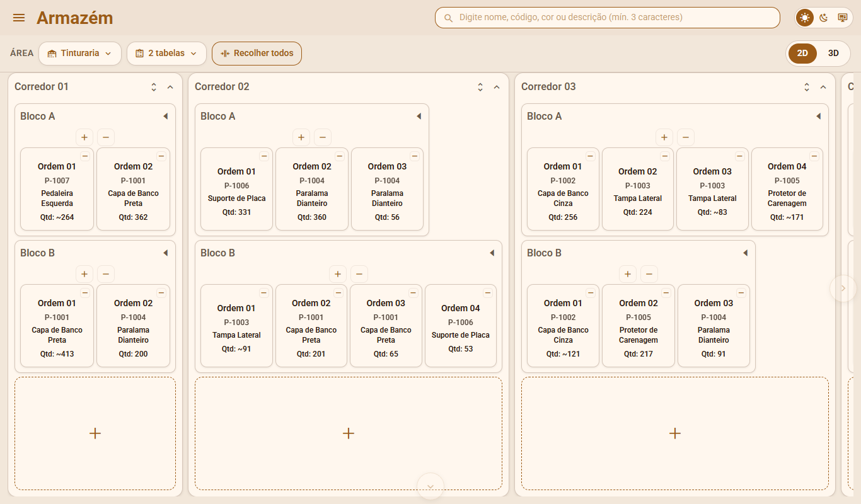This screenshot has height=504, width=861.
Task: Click the Recolher todos button
Action: coord(257,54)
